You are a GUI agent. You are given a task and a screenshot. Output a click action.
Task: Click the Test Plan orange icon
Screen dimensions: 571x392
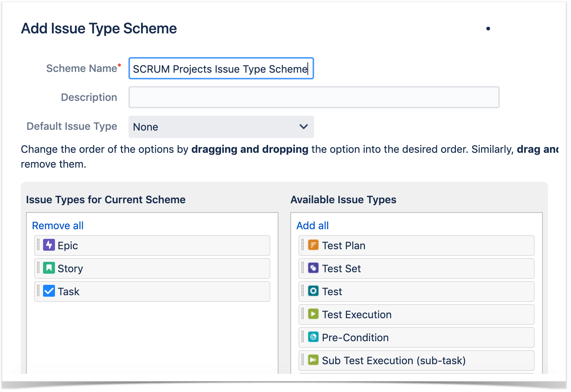pyautogui.click(x=313, y=245)
